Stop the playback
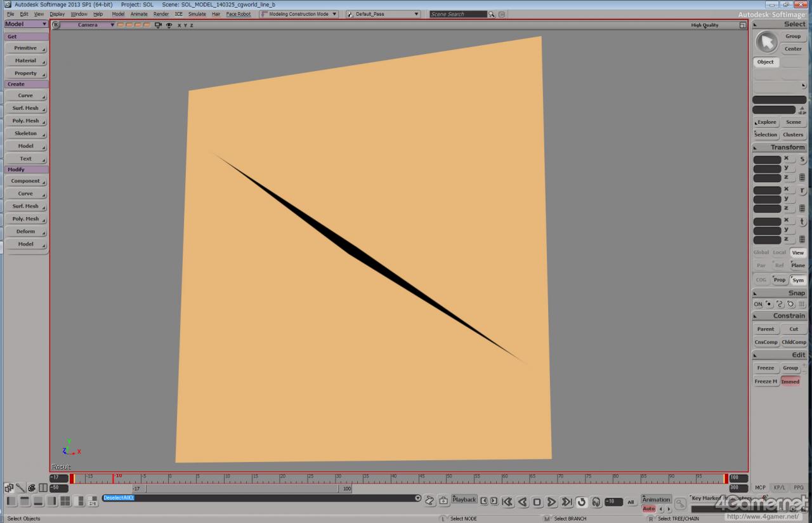Image resolution: width=812 pixels, height=523 pixels. [537, 501]
